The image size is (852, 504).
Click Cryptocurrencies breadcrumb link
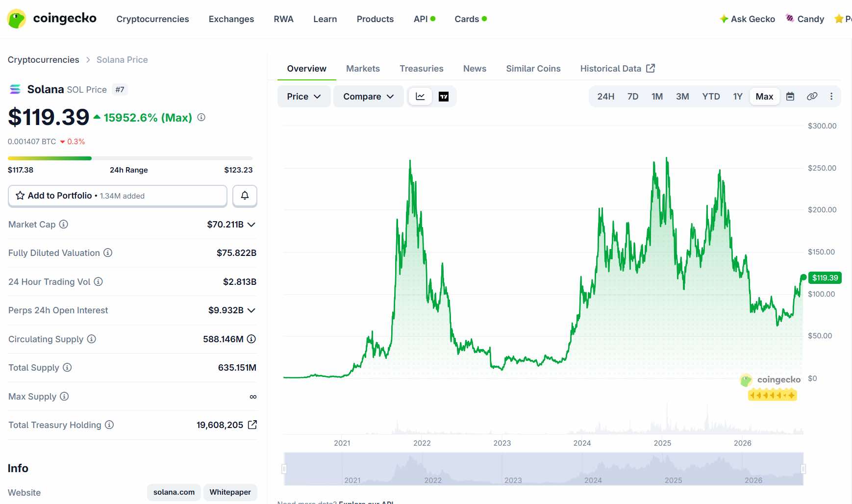tap(44, 60)
